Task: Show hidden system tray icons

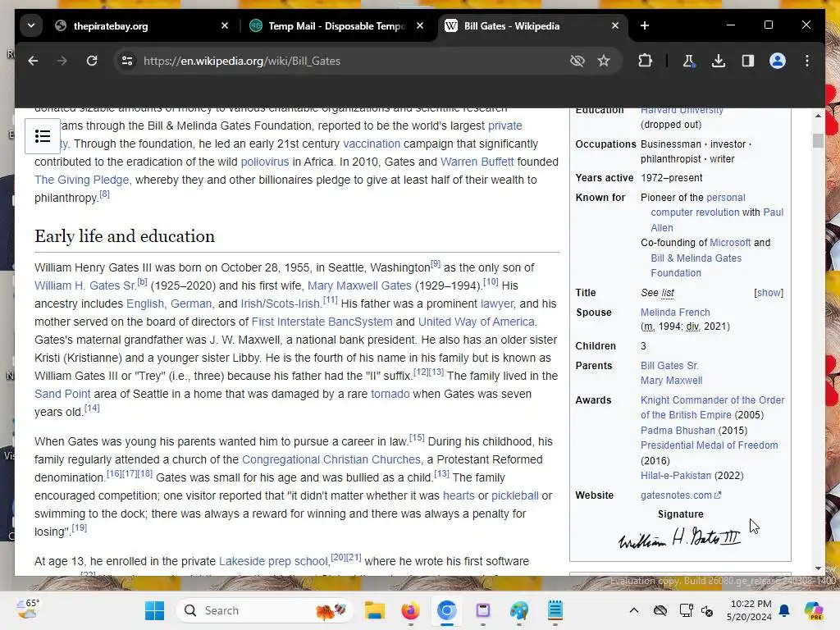Action: (x=634, y=610)
